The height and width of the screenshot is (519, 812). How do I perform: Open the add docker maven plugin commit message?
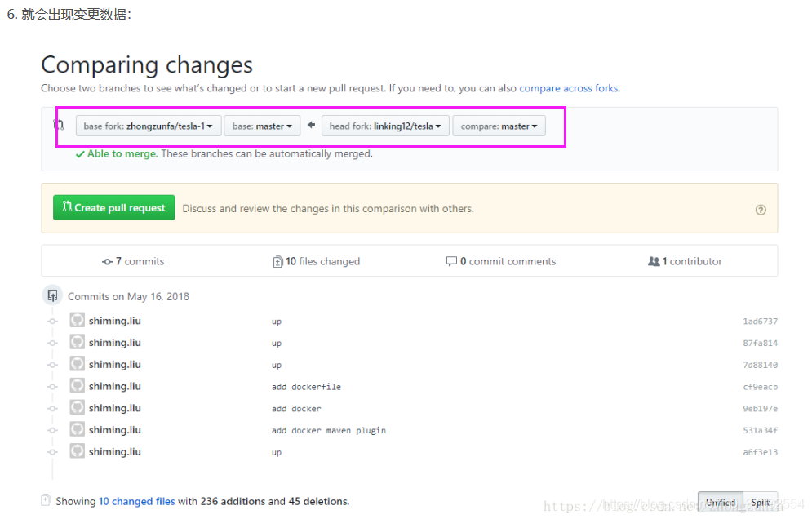pos(328,430)
